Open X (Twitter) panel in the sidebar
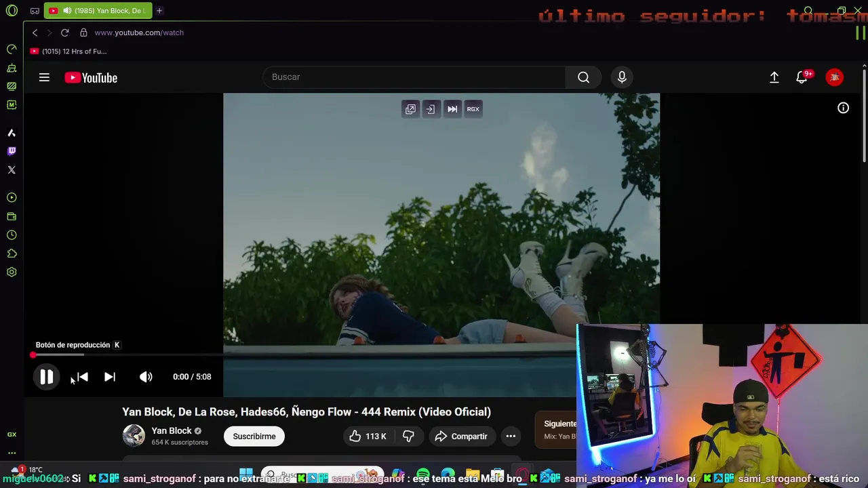Screen dimensions: 868x488 (x=12, y=170)
